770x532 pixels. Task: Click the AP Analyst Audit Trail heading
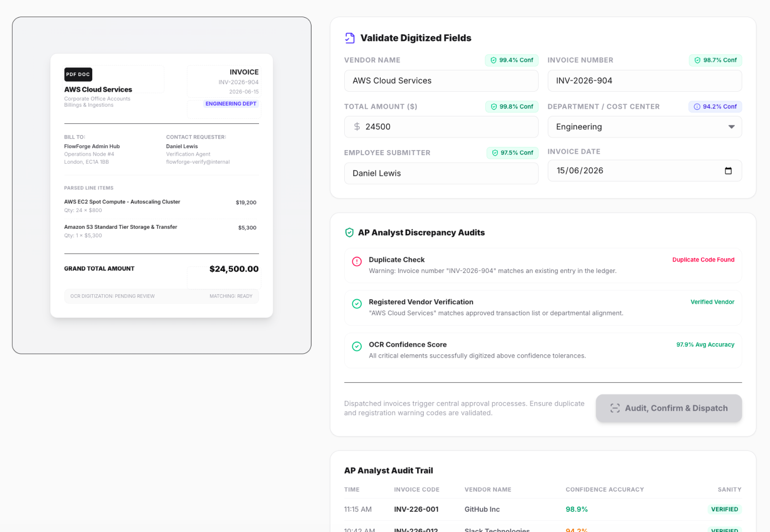tap(389, 471)
